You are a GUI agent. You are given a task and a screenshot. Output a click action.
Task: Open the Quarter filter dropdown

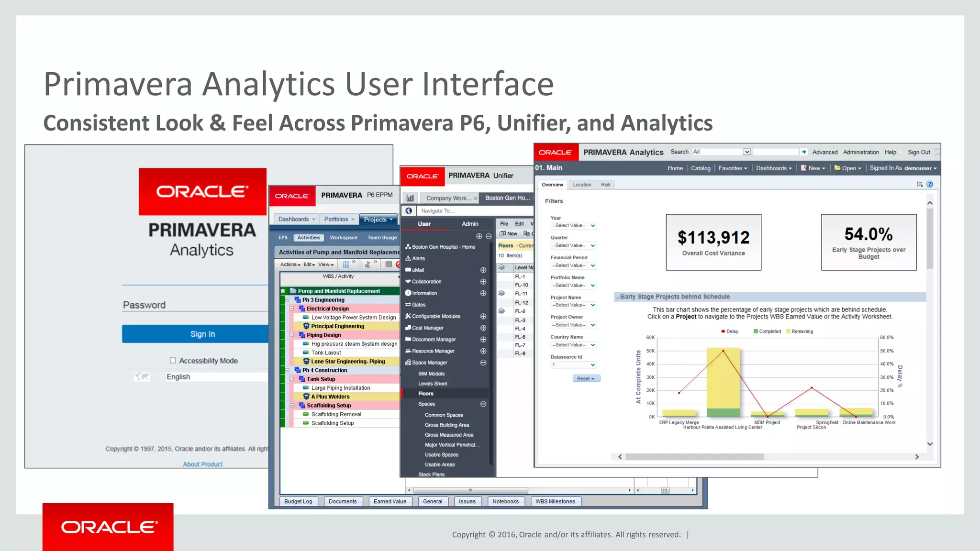coord(573,246)
